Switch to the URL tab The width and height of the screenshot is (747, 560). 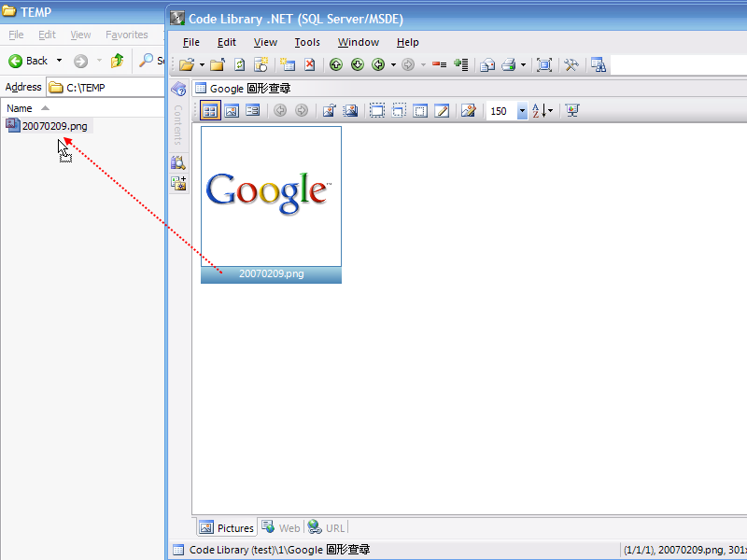pyautogui.click(x=326, y=527)
